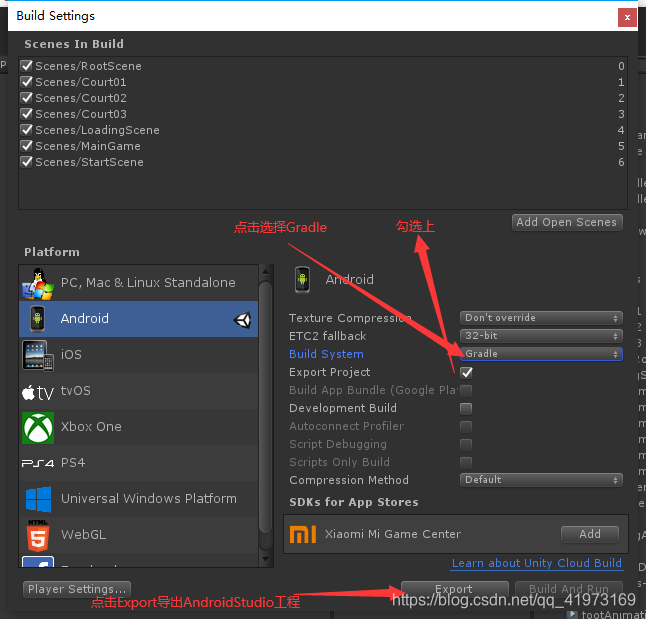The image size is (646, 619).
Task: Uncheck Scenes/StartScene checkbox
Action: [x=27, y=162]
